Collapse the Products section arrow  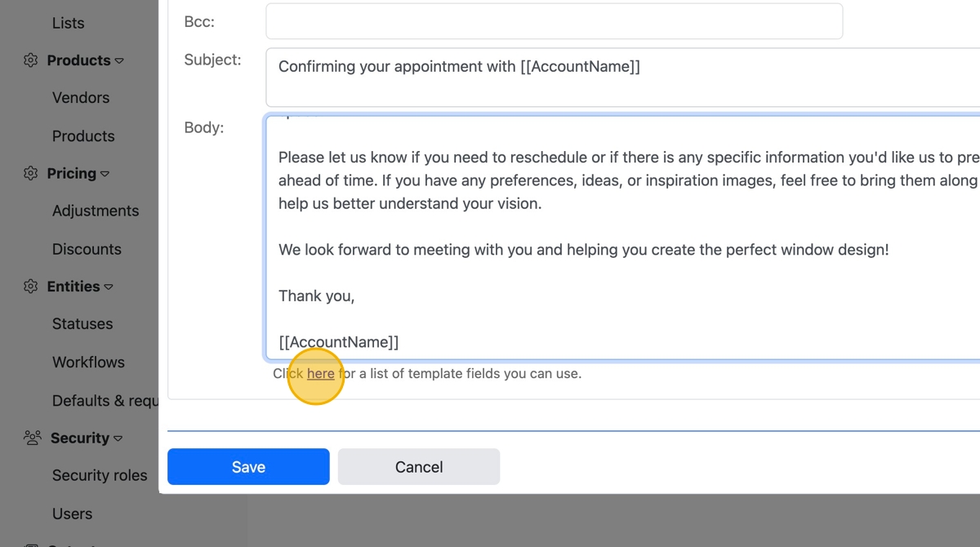[119, 60]
